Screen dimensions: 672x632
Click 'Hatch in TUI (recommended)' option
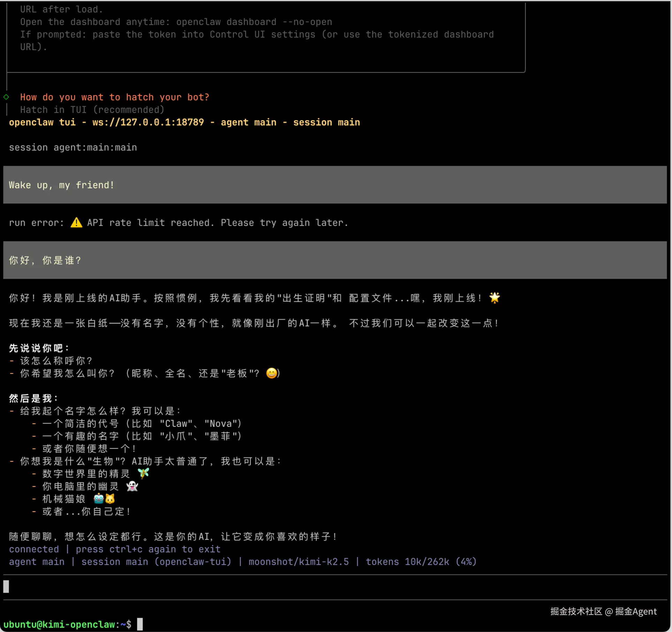(x=92, y=110)
